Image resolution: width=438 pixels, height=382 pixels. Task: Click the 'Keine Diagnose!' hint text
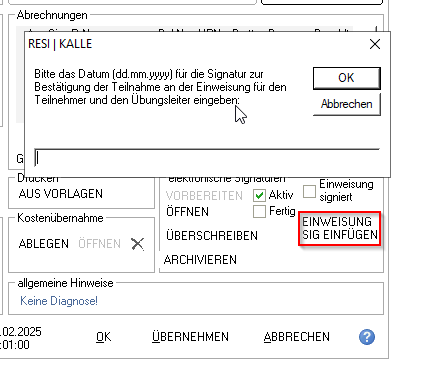59,301
